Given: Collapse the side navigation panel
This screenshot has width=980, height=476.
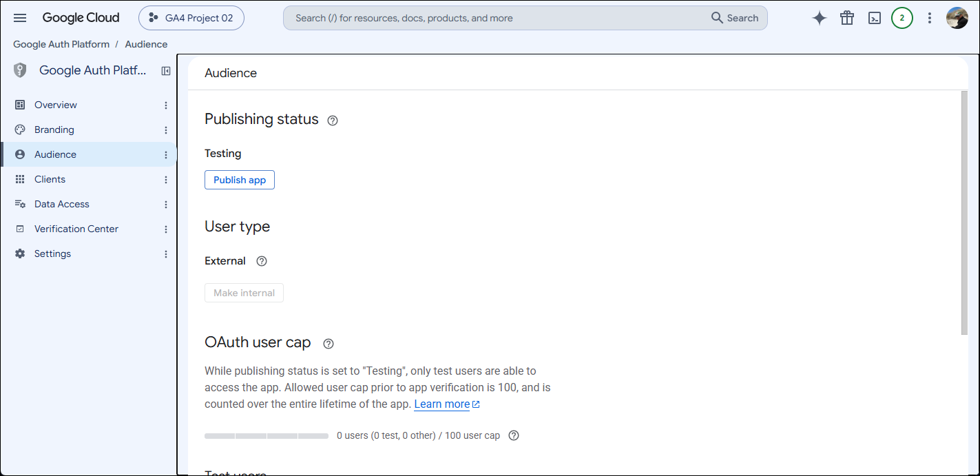Looking at the screenshot, I should (x=166, y=70).
